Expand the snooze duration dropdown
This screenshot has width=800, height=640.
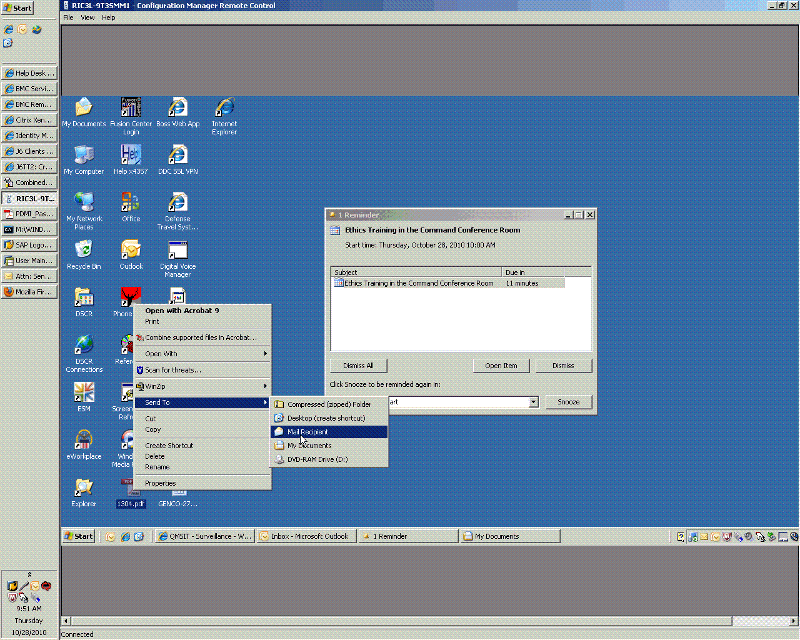coord(534,402)
